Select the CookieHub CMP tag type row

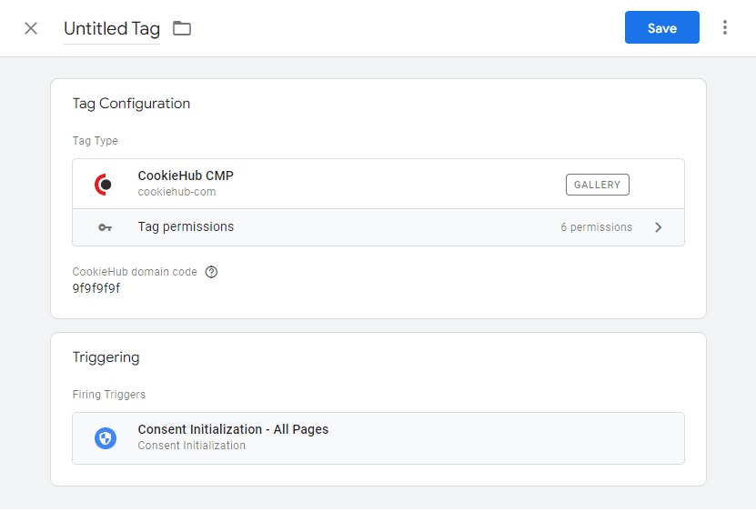point(364,184)
